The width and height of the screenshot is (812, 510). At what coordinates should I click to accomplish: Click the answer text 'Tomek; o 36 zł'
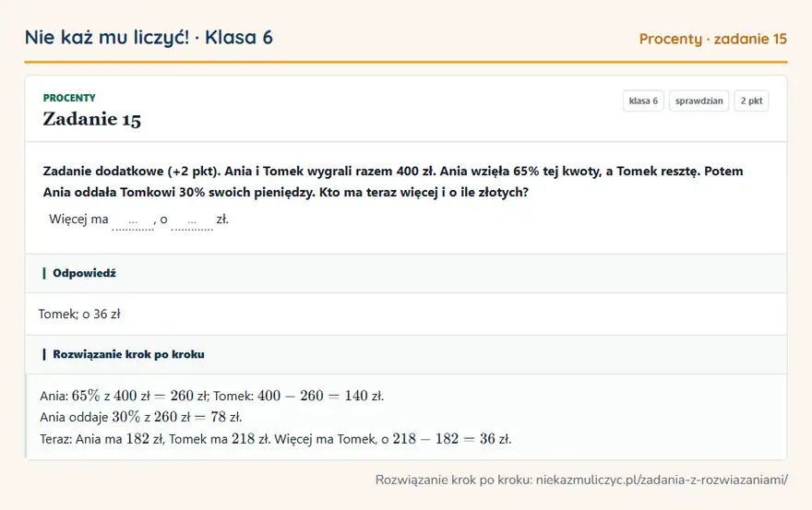pos(79,314)
